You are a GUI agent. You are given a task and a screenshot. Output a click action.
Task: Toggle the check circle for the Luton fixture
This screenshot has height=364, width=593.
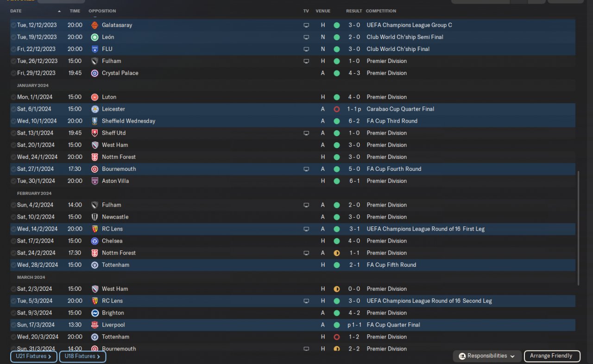pyautogui.click(x=13, y=97)
